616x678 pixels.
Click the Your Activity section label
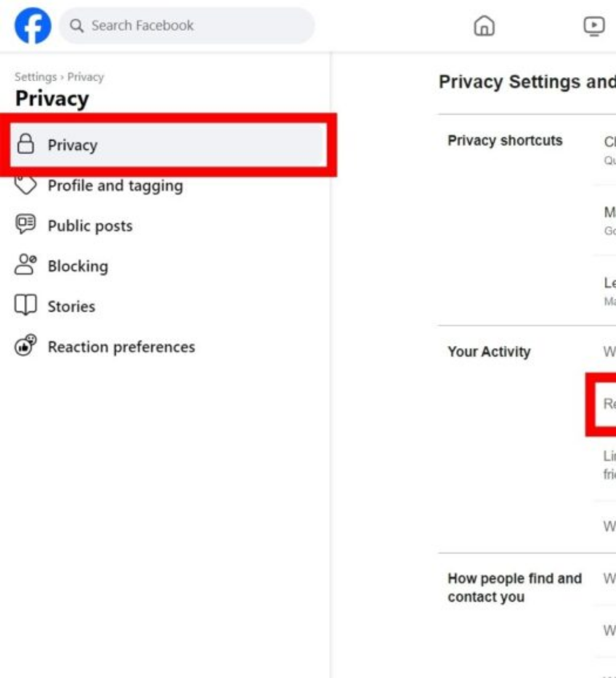coord(489,352)
